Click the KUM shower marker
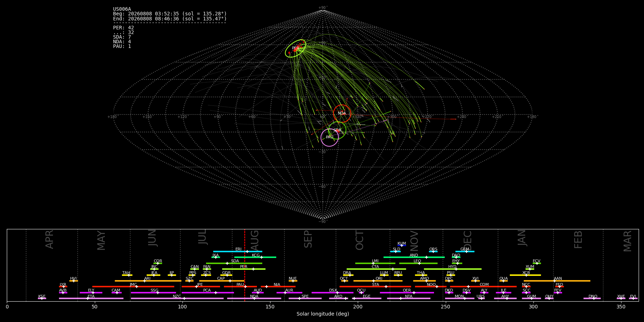Viewport: 644px width, 322px height. click(x=401, y=245)
